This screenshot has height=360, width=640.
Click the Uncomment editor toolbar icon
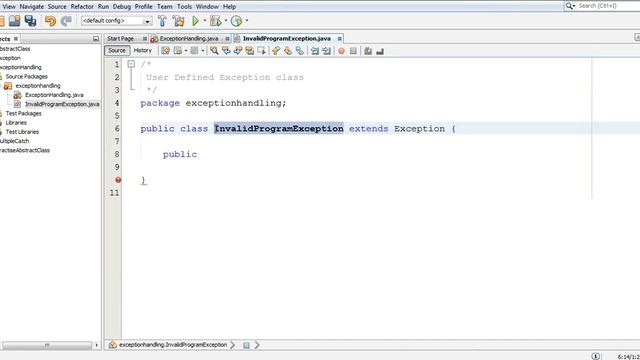[380, 51]
